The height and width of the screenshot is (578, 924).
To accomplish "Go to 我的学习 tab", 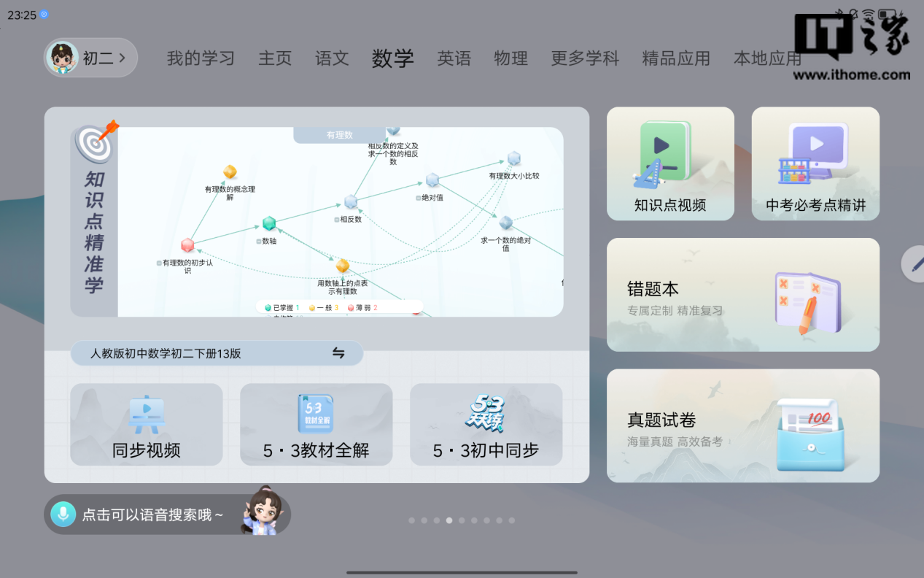I will click(x=201, y=58).
